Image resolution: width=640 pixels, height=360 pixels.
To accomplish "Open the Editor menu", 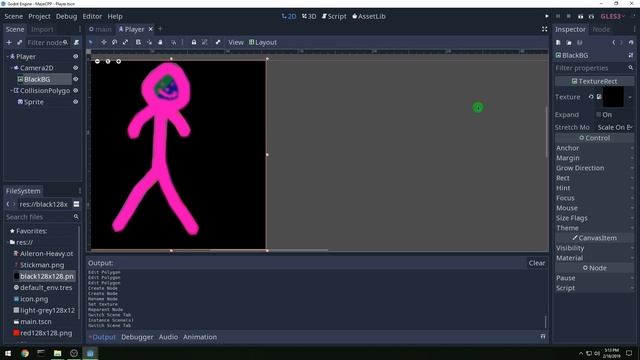I will point(92,16).
